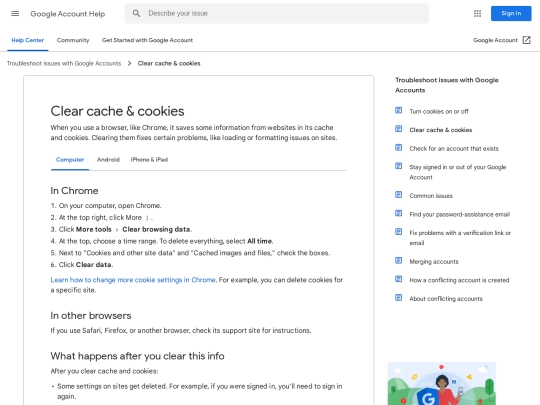This screenshot has height=405, width=540.
Task: Open How a conflicting account is created
Action: [459, 280]
